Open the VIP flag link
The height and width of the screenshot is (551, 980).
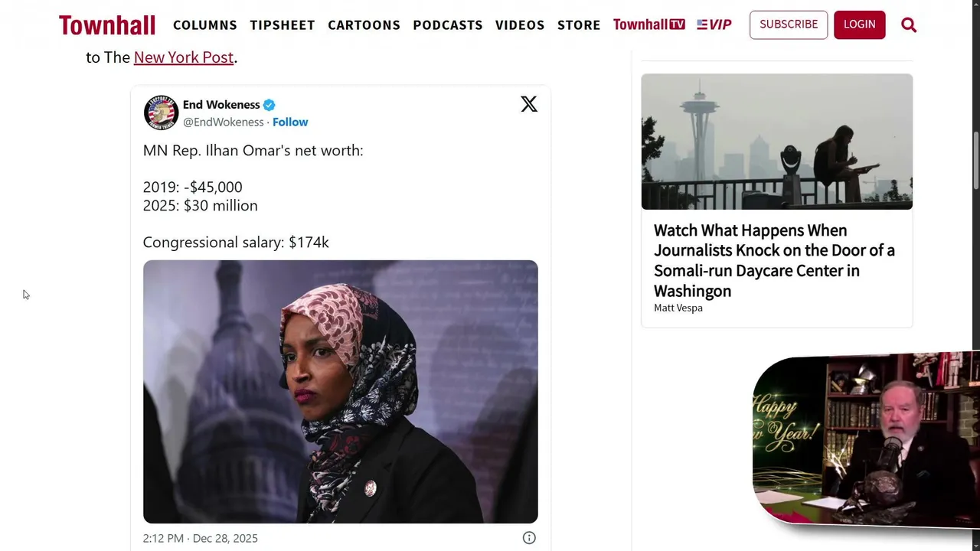click(714, 24)
